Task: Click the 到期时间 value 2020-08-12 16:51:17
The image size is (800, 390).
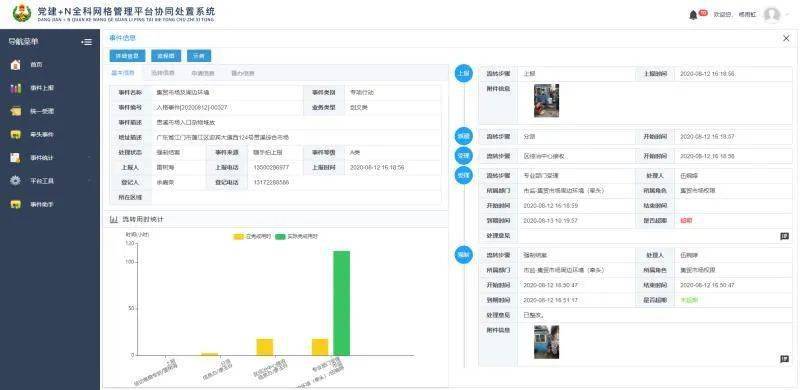Action: pos(551,300)
